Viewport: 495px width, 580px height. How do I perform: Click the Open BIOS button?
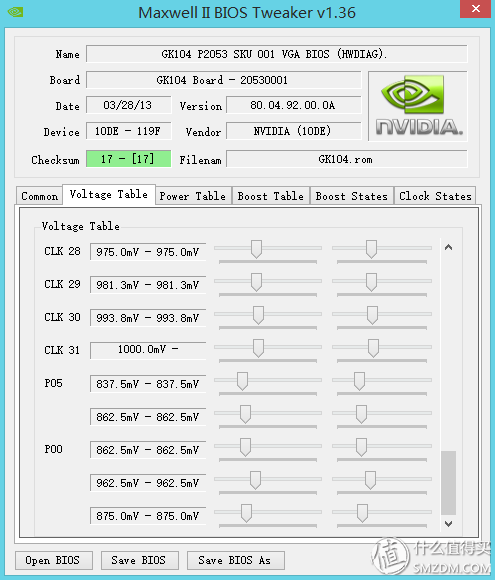[53, 560]
